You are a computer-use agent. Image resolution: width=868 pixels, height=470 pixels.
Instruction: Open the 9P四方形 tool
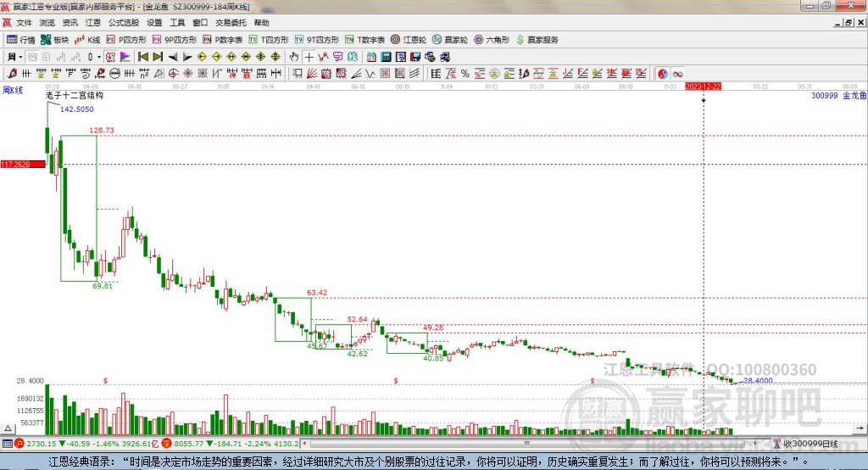pos(175,40)
